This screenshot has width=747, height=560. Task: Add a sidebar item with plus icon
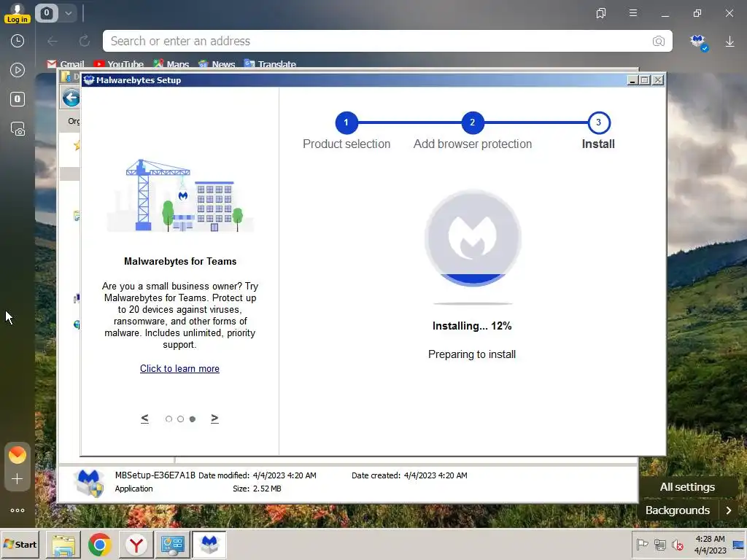[x=18, y=479]
